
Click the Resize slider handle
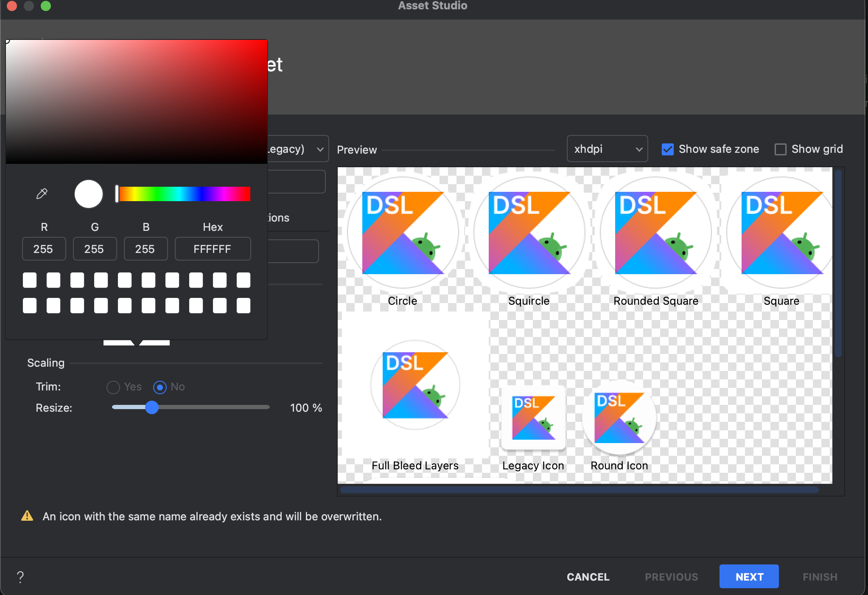(152, 407)
